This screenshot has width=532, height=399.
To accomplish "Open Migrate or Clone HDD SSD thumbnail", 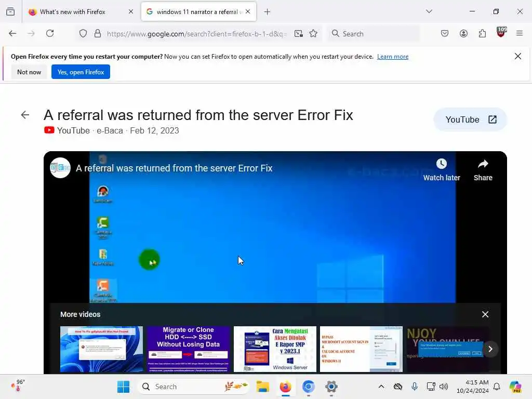I will 188,349.
